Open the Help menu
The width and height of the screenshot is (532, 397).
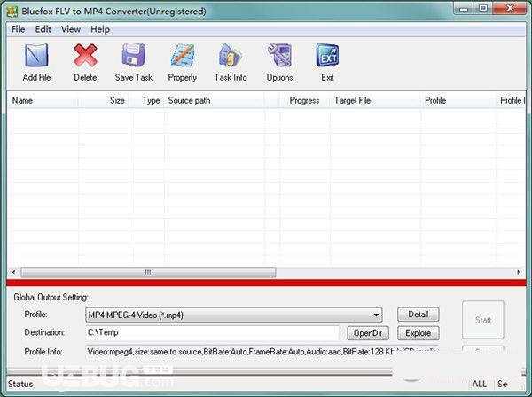click(x=100, y=29)
